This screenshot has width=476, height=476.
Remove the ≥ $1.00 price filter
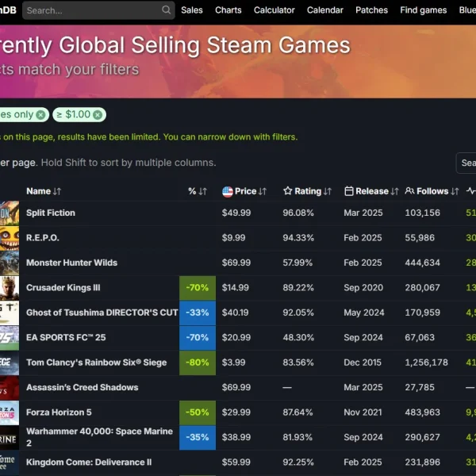click(x=98, y=115)
